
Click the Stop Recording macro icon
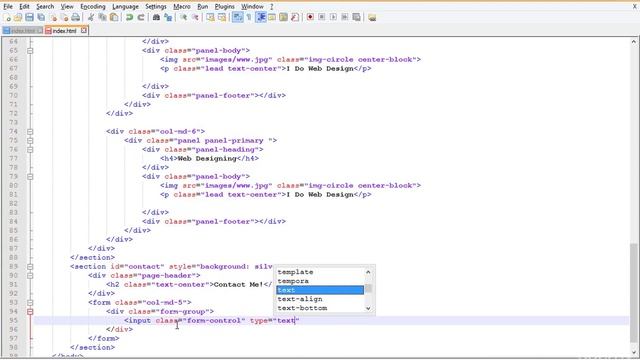pos(322,17)
